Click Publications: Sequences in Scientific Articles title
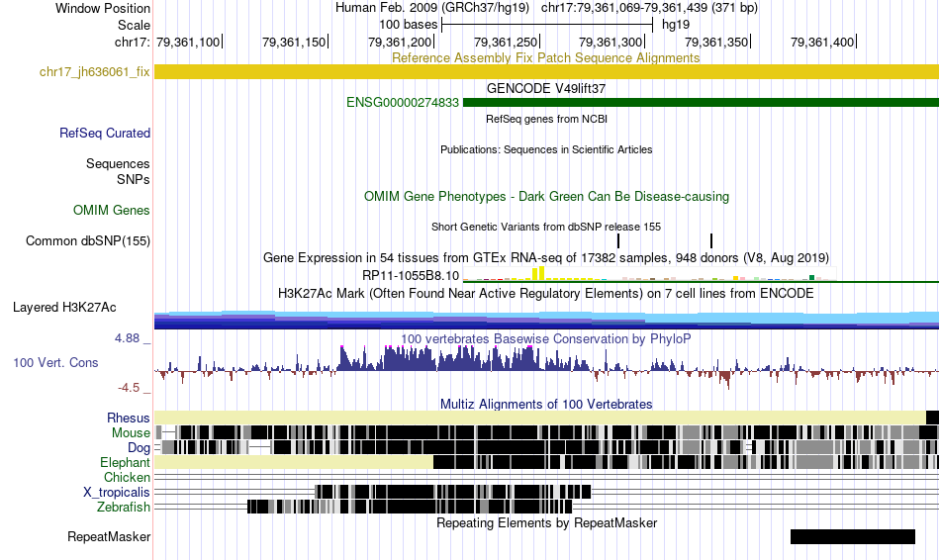This screenshot has width=940, height=560. point(546,149)
